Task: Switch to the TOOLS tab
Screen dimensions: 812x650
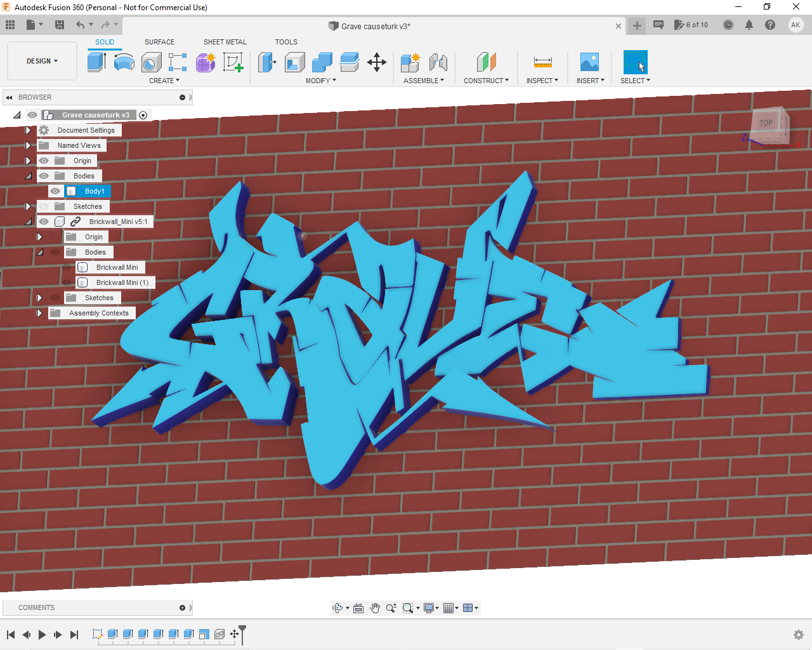Action: tap(286, 42)
